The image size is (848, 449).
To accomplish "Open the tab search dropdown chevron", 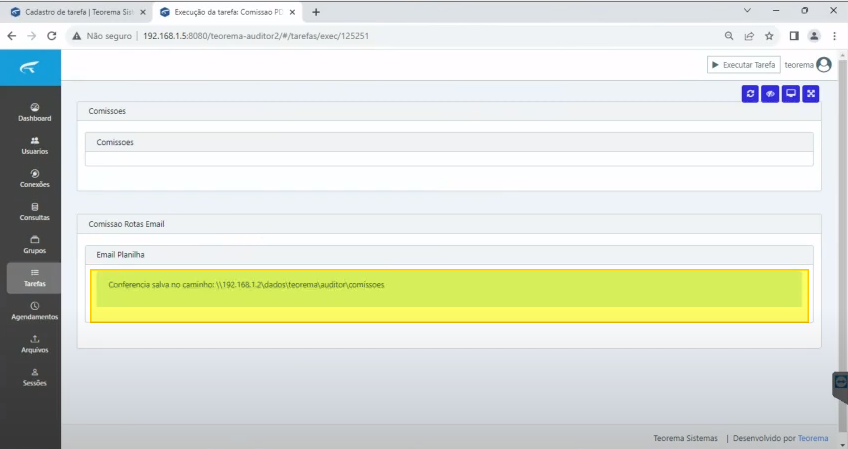I will point(747,10).
